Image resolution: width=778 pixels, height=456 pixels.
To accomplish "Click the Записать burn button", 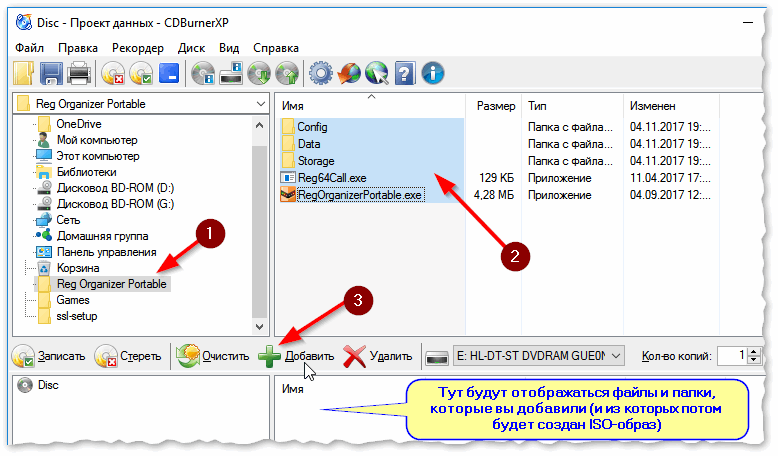I will point(49,356).
